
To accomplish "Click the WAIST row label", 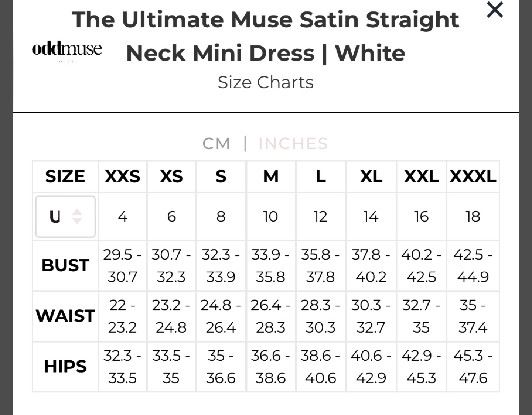I will (65, 316).
